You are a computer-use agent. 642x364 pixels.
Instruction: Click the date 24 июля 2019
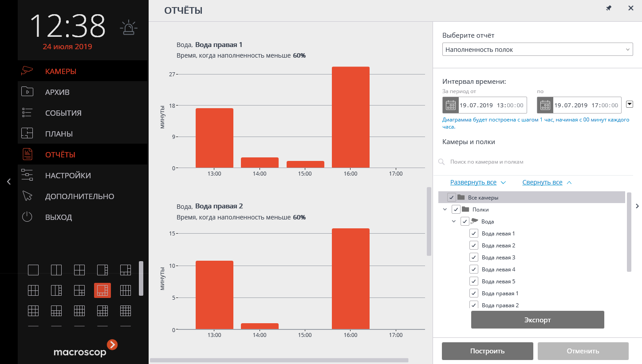(x=67, y=46)
